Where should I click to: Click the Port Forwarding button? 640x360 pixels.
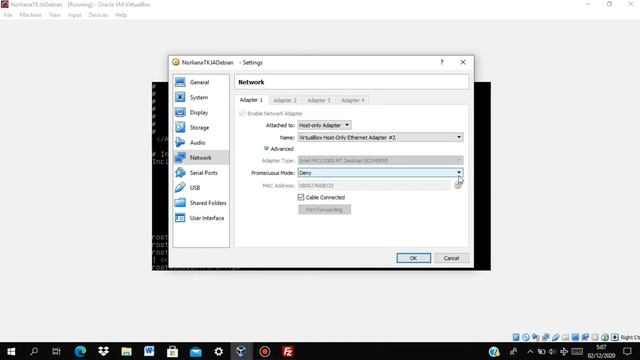click(324, 209)
